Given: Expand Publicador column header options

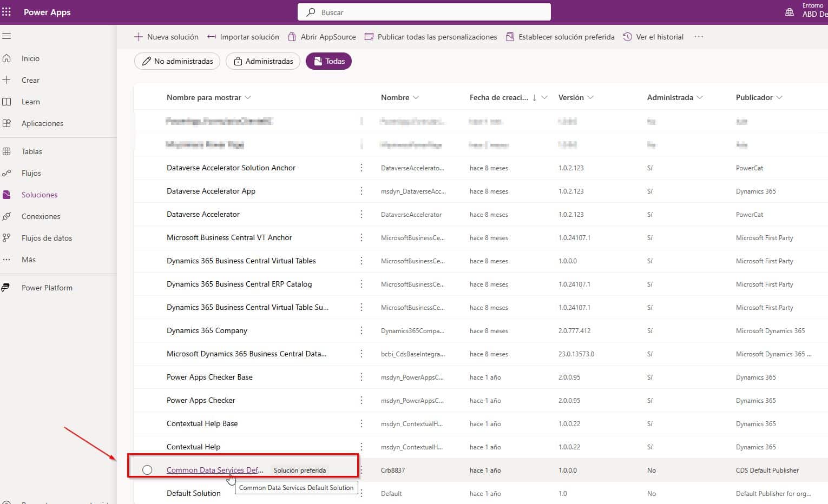Looking at the screenshot, I should 779,97.
